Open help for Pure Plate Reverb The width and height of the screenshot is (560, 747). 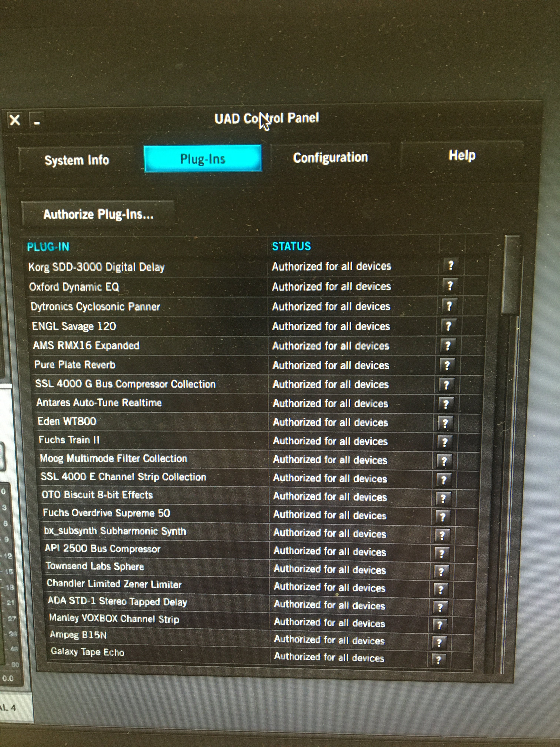(447, 365)
